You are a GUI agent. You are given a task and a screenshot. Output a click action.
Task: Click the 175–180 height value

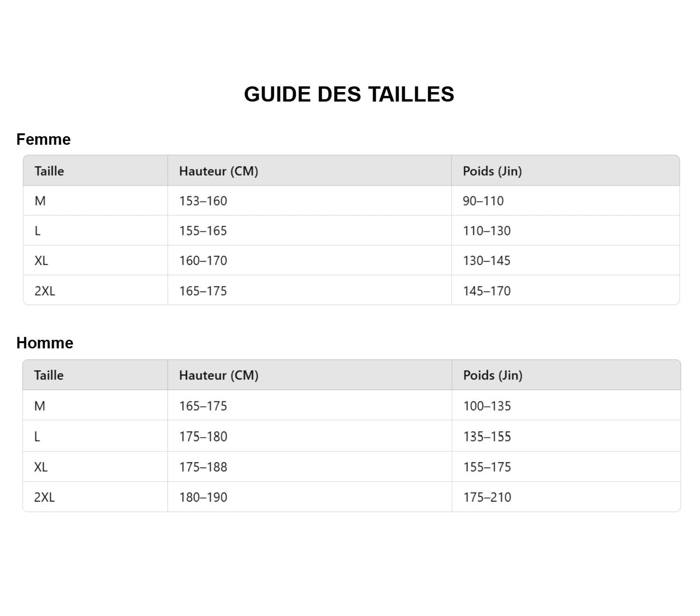[x=203, y=437]
